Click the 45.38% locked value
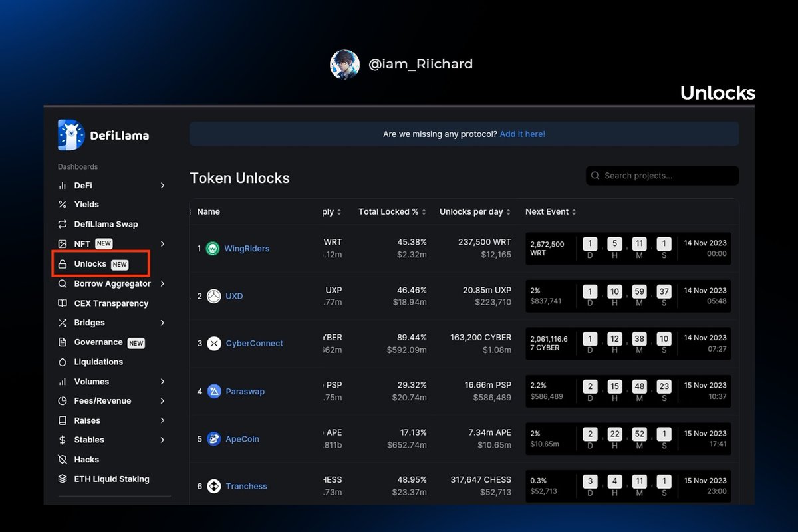Image resolution: width=798 pixels, height=532 pixels. point(412,242)
